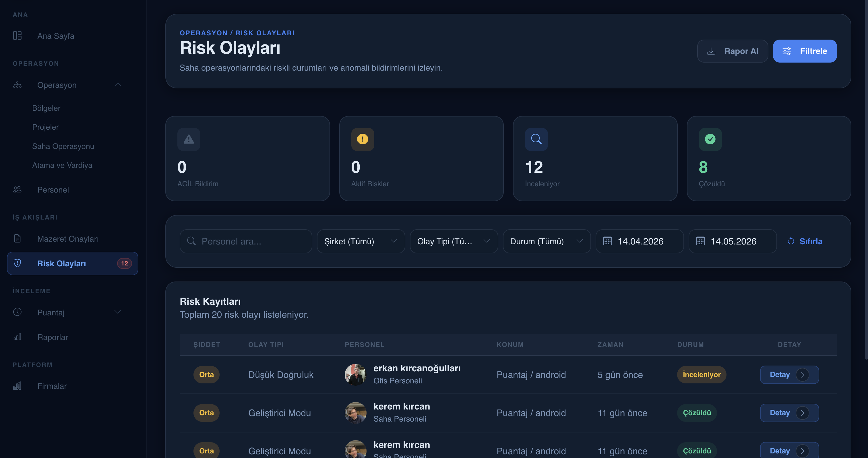This screenshot has width=868, height=458.
Task: Open Detay for the 11 gün önce row above the cut-off one
Action: pos(789,413)
